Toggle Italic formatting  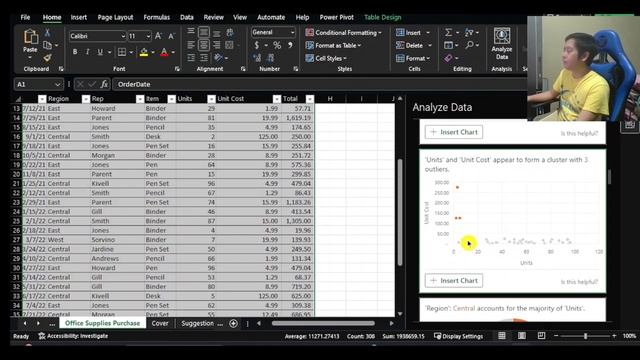[x=87, y=52]
